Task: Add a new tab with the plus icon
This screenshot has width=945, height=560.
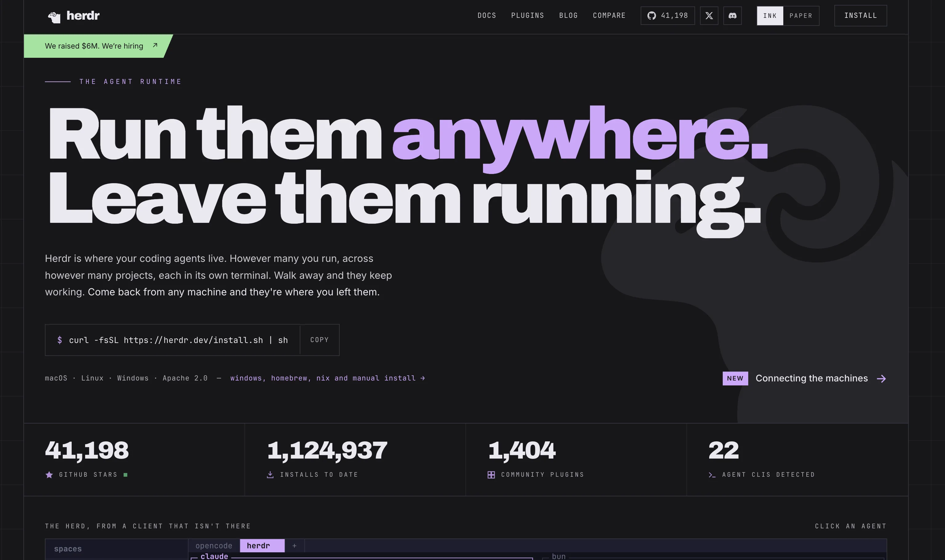Action: point(295,546)
